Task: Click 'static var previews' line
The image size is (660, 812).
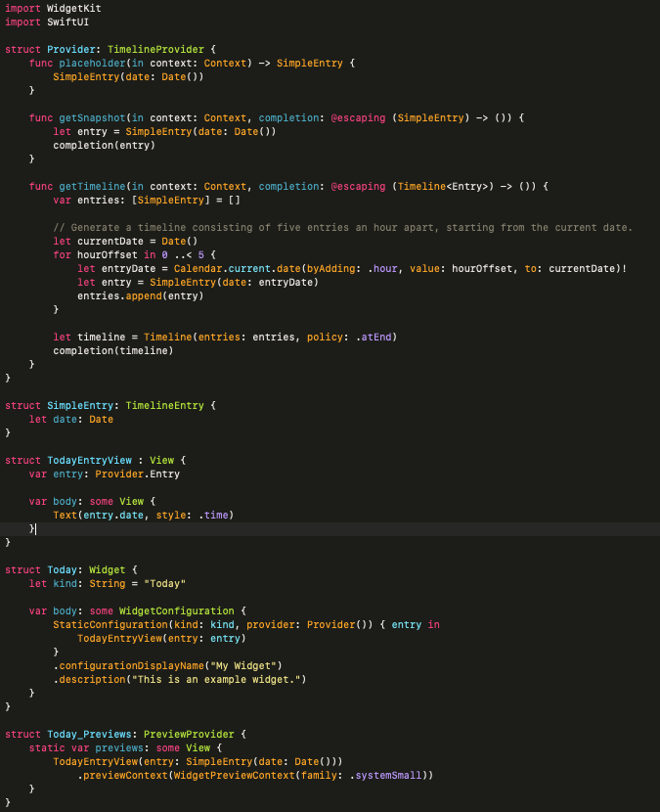Action: [x=125, y=748]
